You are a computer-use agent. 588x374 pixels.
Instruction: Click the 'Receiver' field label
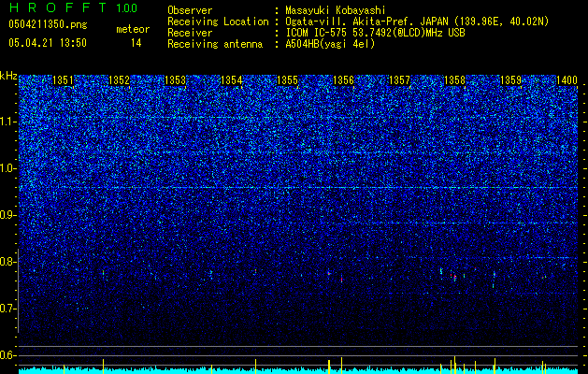point(190,33)
